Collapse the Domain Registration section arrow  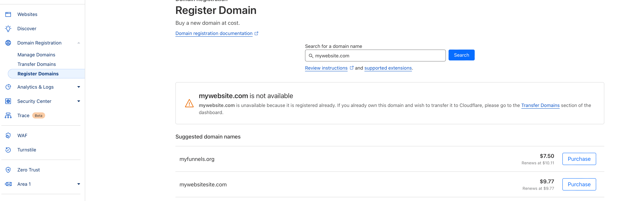79,43
